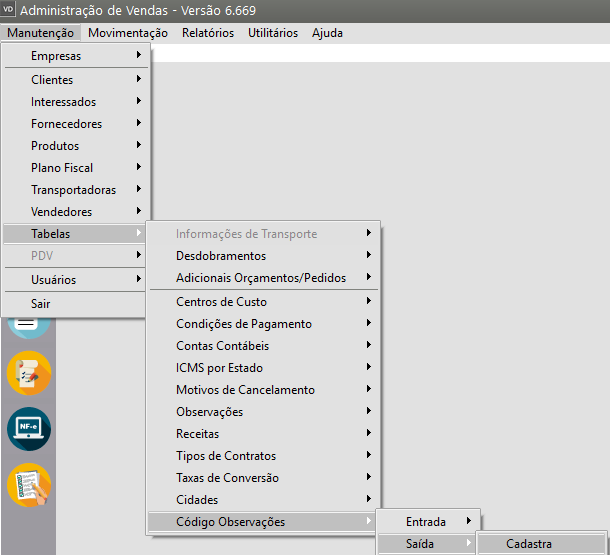Open the Movimentação menu
610x555 pixels.
tap(127, 33)
